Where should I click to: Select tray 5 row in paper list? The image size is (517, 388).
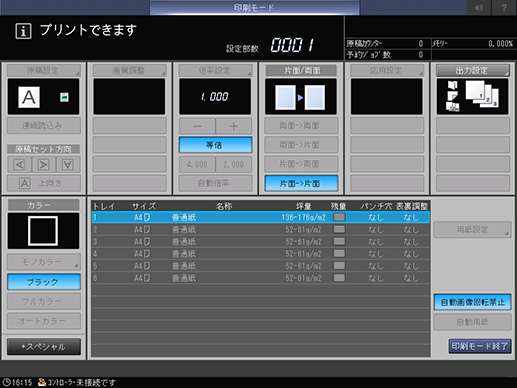pos(260,266)
